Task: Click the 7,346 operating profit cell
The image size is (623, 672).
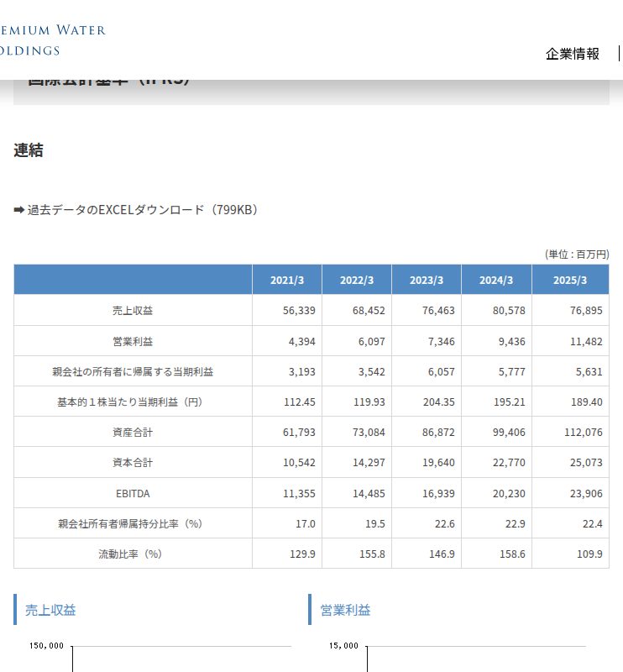Action: click(x=427, y=341)
